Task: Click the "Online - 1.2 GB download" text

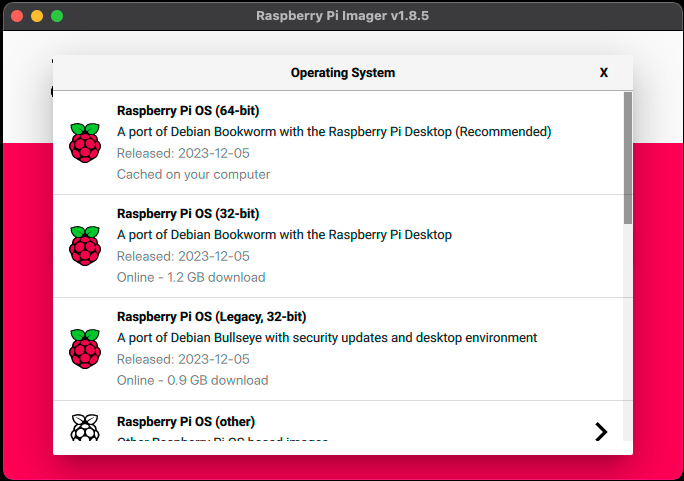Action: tap(191, 277)
